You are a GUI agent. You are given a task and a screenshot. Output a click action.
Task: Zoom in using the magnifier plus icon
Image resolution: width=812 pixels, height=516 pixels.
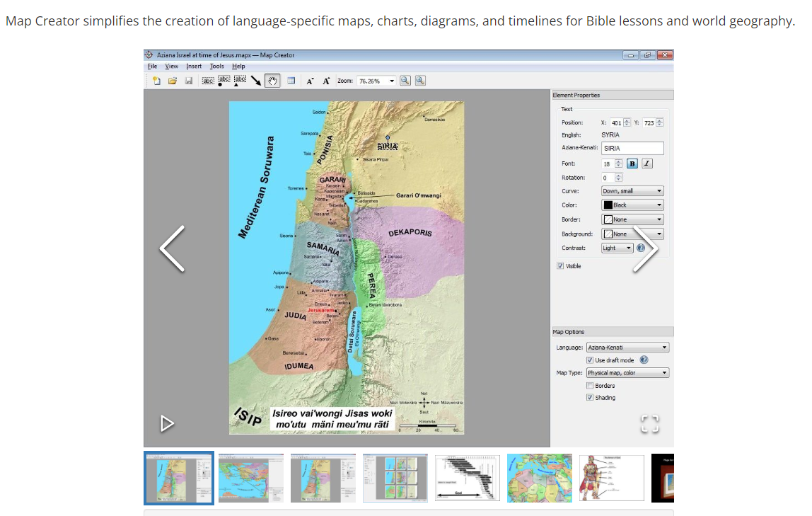point(419,80)
